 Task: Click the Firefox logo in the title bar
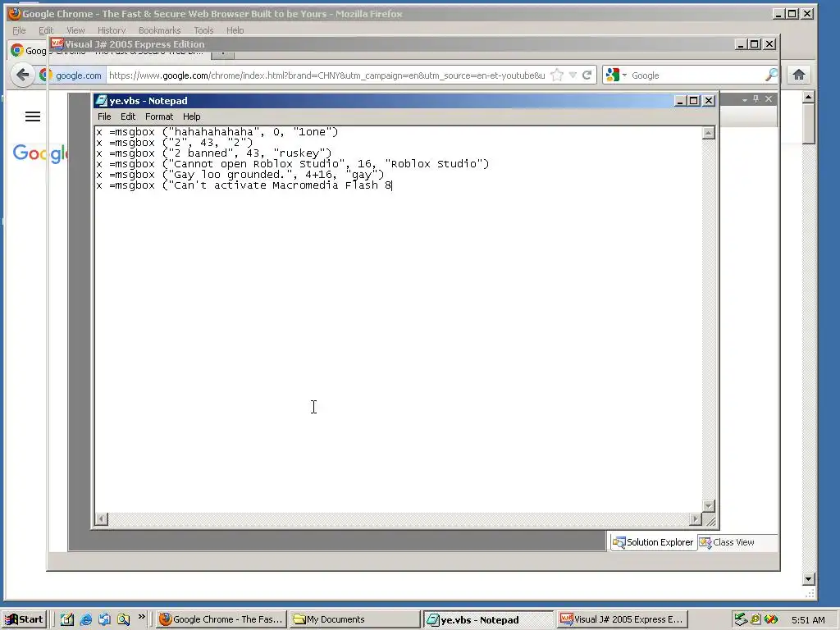point(14,13)
